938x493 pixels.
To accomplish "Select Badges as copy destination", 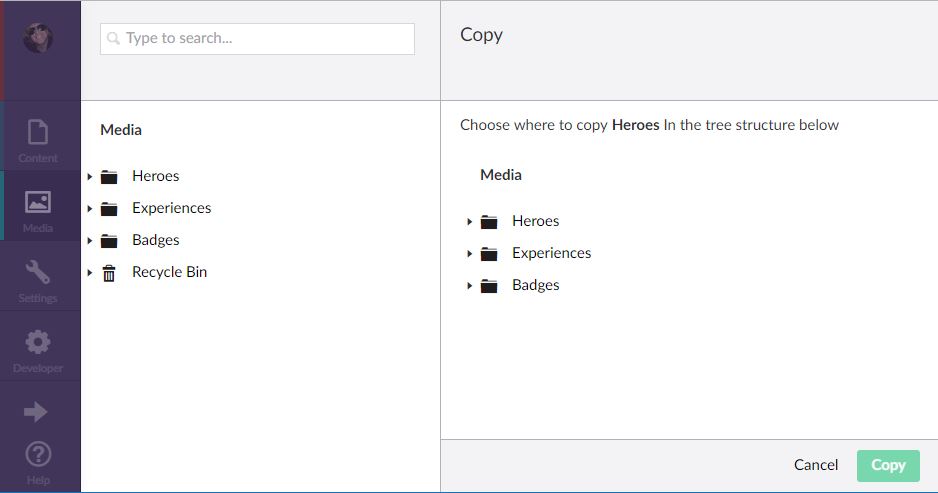I will pos(535,285).
